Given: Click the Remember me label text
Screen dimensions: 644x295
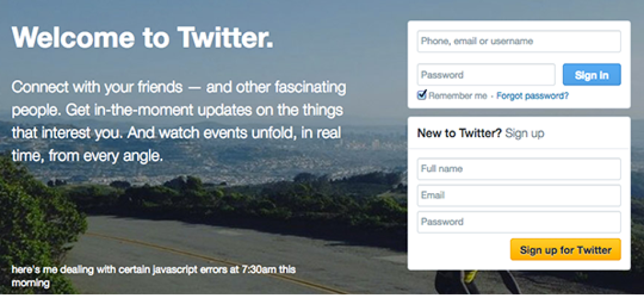Looking at the screenshot, I should (458, 96).
